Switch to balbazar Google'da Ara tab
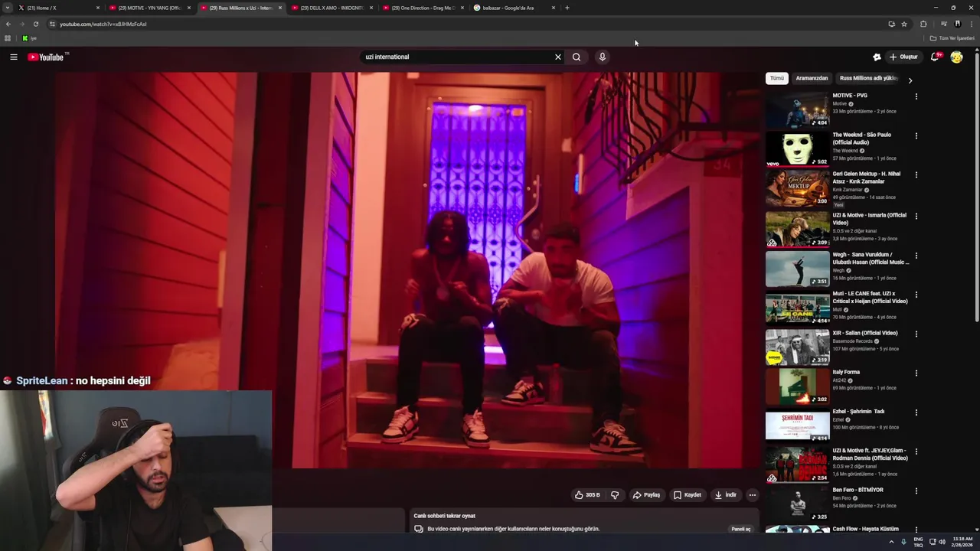 click(x=514, y=8)
